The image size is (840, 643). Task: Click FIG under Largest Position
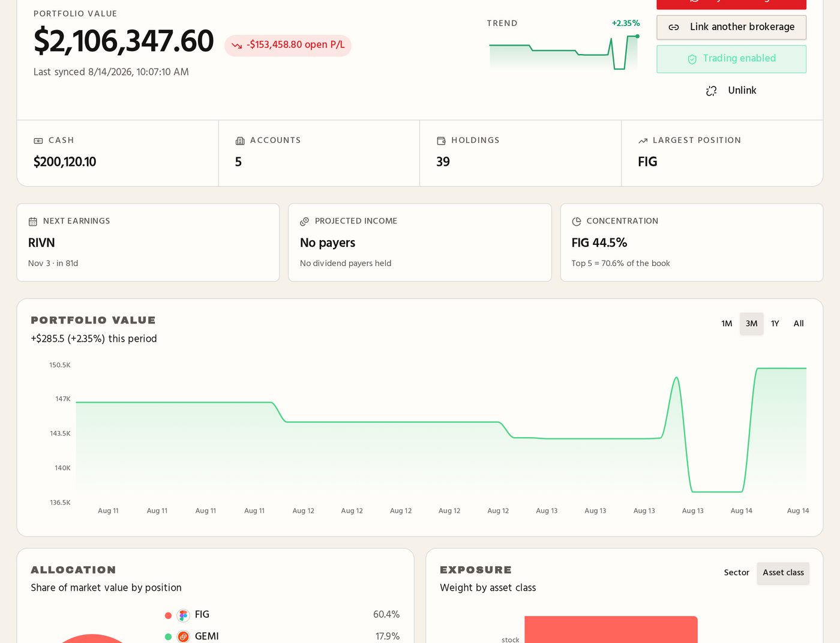(x=647, y=162)
